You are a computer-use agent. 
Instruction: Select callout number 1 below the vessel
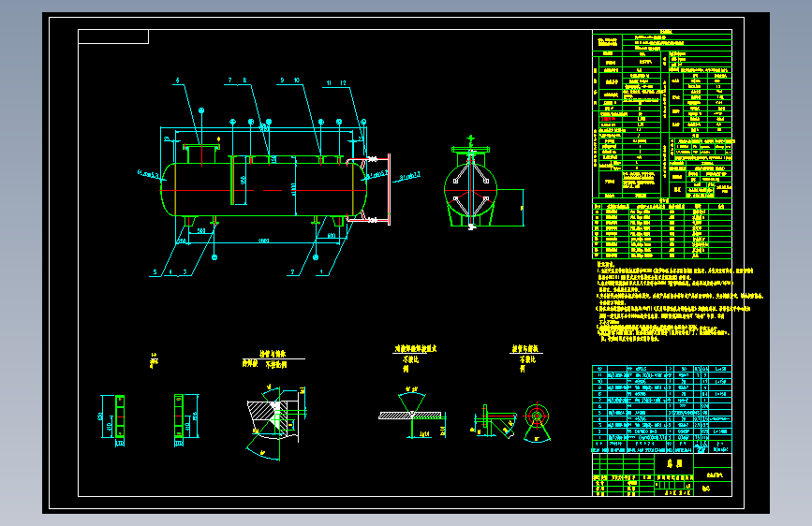[x=321, y=271]
